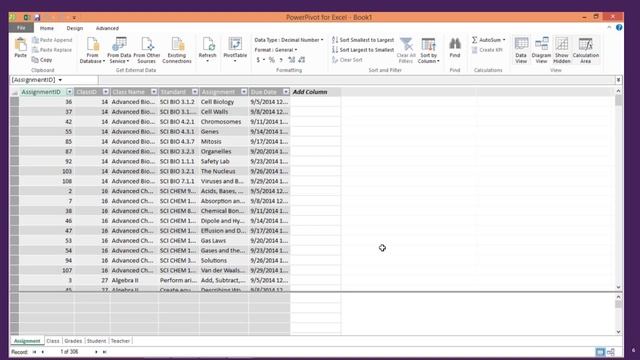The image size is (640, 360).
Task: Open Existing Connections
Action: click(177, 50)
